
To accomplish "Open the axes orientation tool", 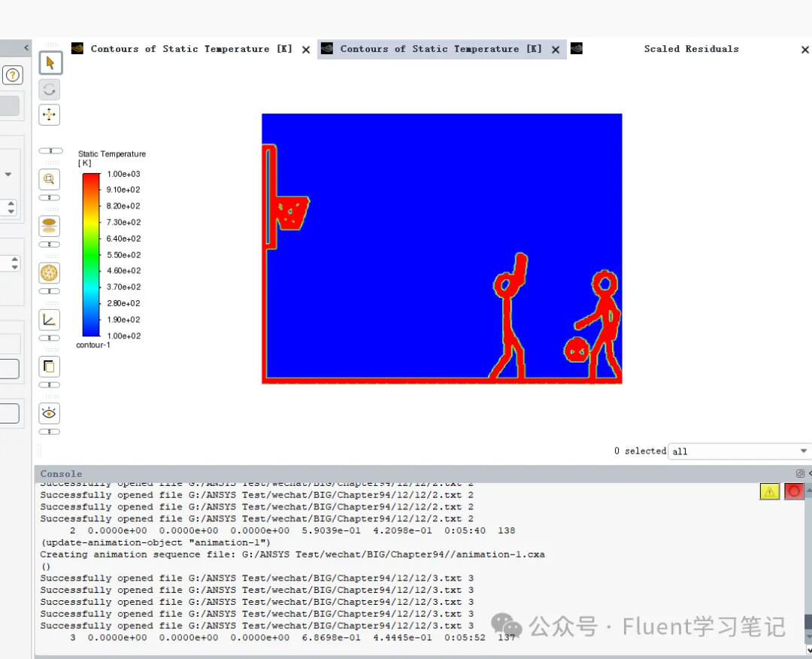I will (x=50, y=320).
